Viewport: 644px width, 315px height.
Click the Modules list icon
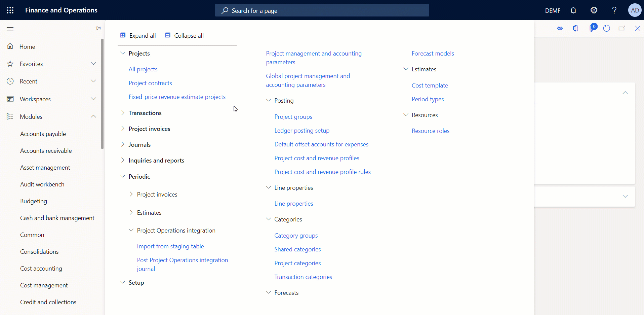pos(10,116)
